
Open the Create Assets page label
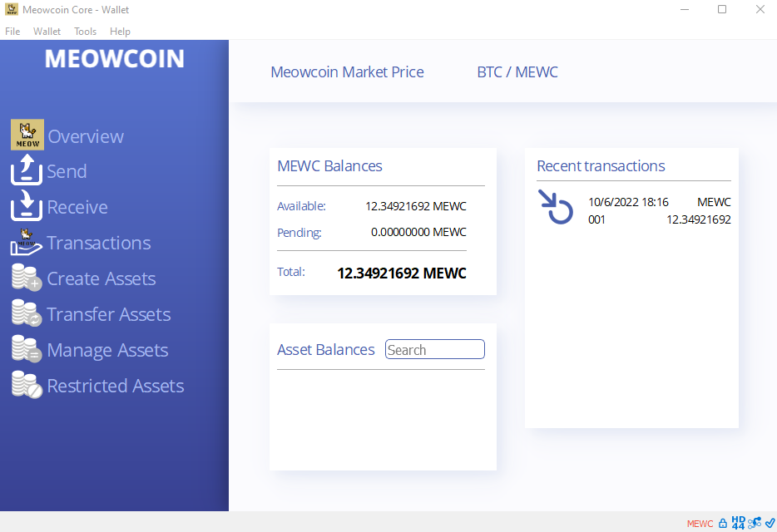pos(101,278)
